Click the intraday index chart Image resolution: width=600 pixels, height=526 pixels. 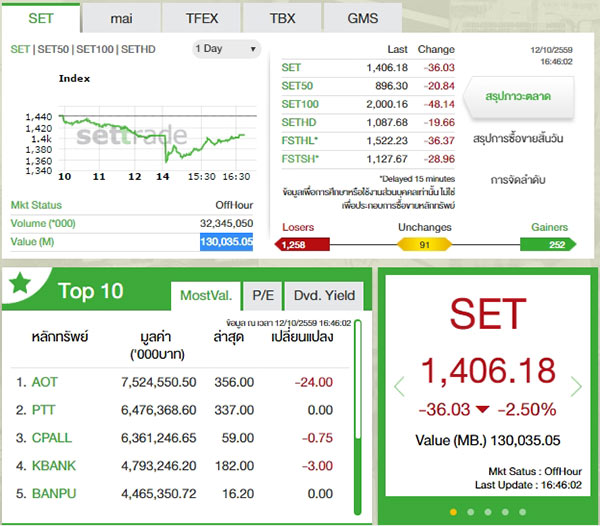point(157,140)
